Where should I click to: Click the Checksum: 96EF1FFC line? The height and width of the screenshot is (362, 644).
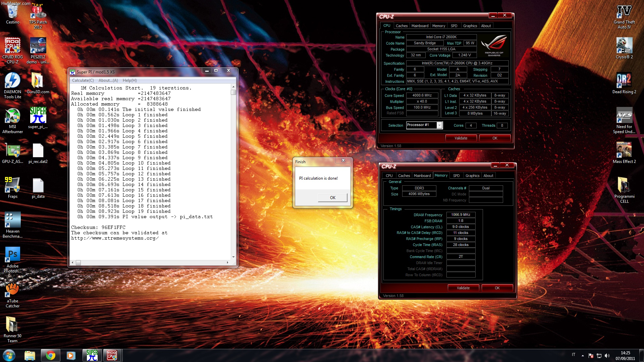tap(98, 227)
